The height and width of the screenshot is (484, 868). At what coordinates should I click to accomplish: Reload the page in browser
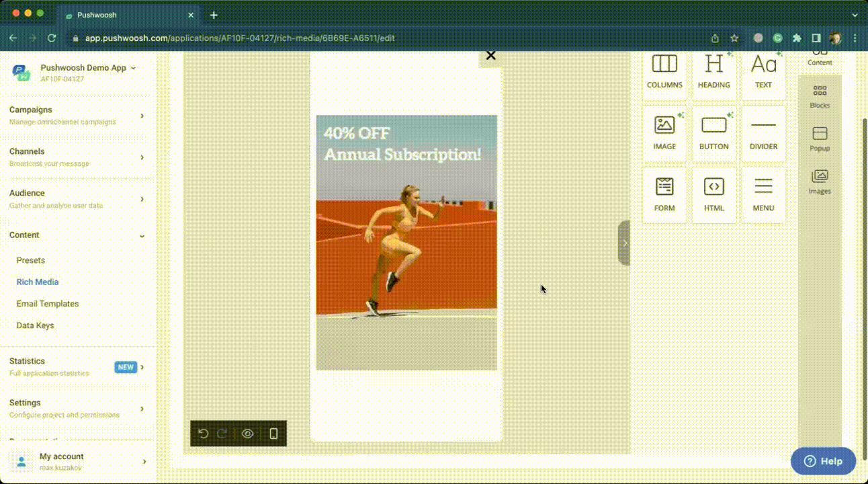pyautogui.click(x=52, y=38)
